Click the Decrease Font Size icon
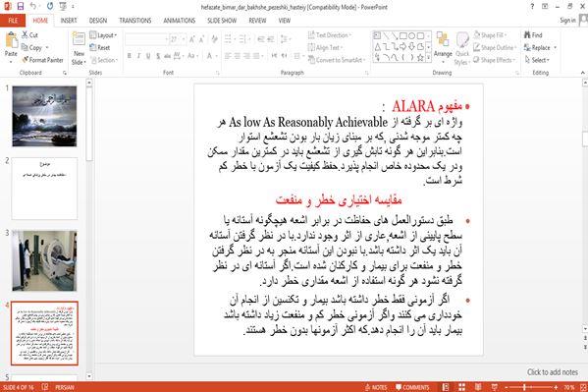588x392 pixels. pos(202,39)
